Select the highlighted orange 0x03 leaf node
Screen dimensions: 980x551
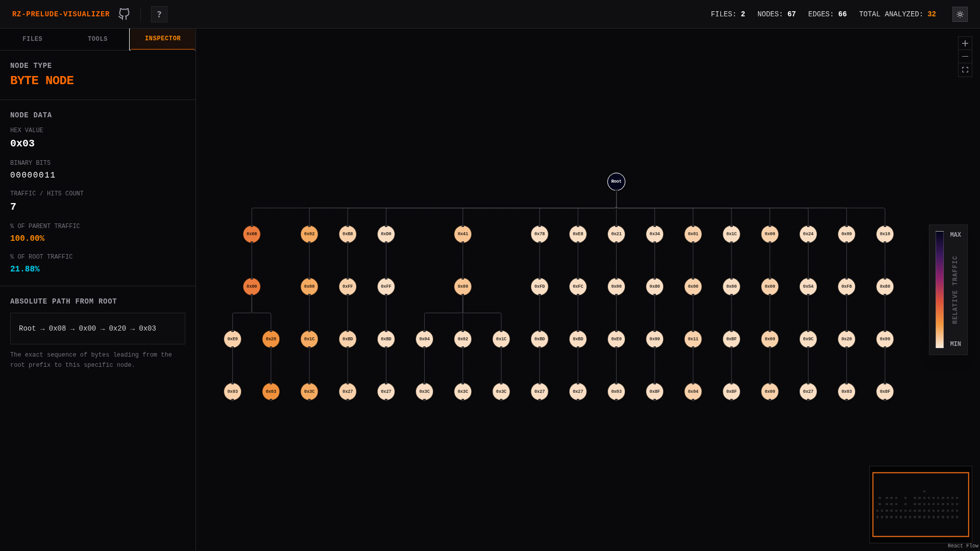tap(271, 392)
